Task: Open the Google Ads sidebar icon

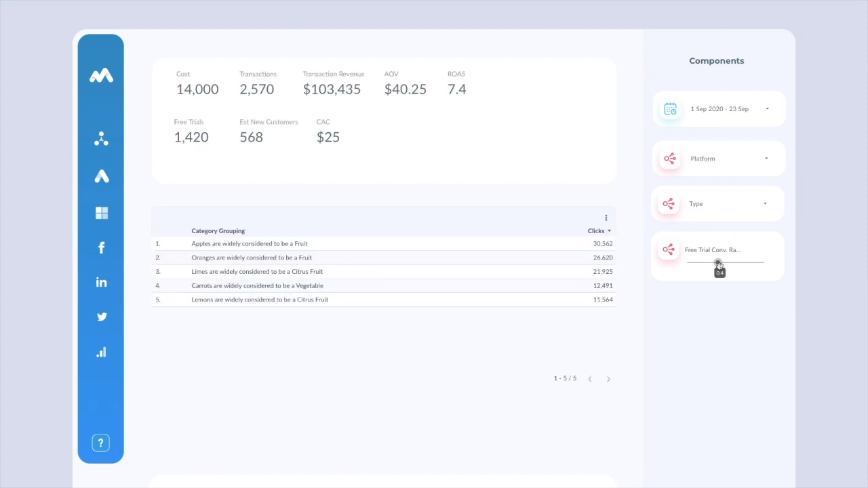Action: [101, 176]
